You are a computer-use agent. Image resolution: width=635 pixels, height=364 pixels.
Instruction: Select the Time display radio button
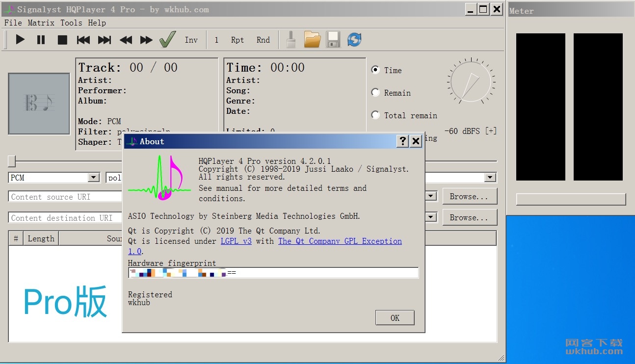375,70
